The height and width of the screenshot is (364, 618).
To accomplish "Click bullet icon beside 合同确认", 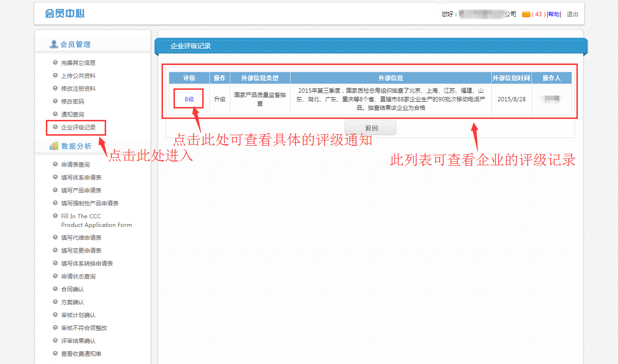I will [x=55, y=289].
